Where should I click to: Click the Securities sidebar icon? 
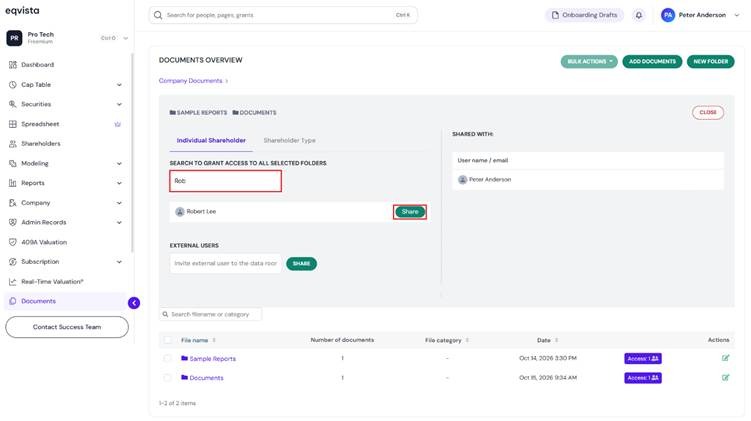coord(13,104)
